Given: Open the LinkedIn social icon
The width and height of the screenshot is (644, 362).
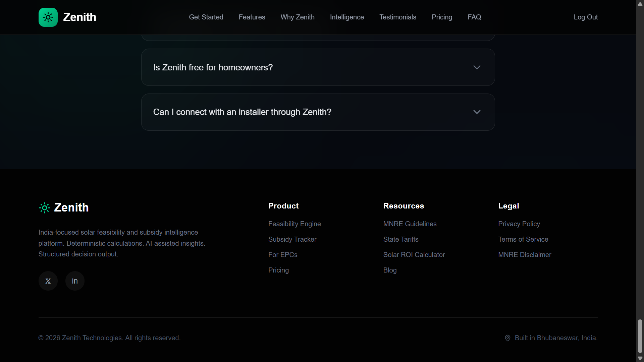Looking at the screenshot, I should pyautogui.click(x=75, y=281).
